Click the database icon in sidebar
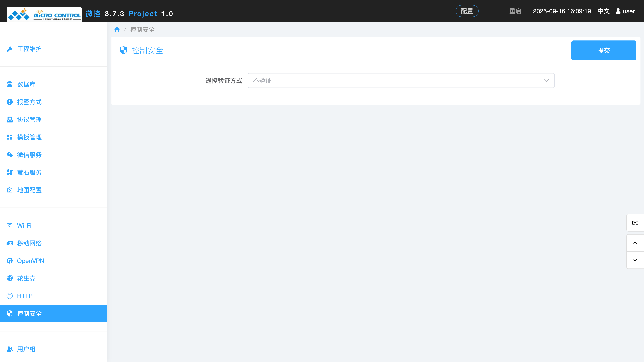 (10, 84)
